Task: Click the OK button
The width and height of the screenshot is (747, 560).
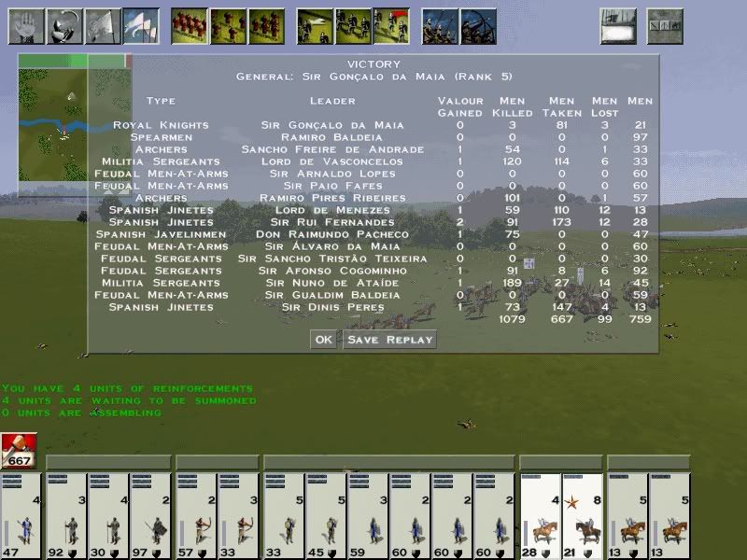Action: [323, 340]
